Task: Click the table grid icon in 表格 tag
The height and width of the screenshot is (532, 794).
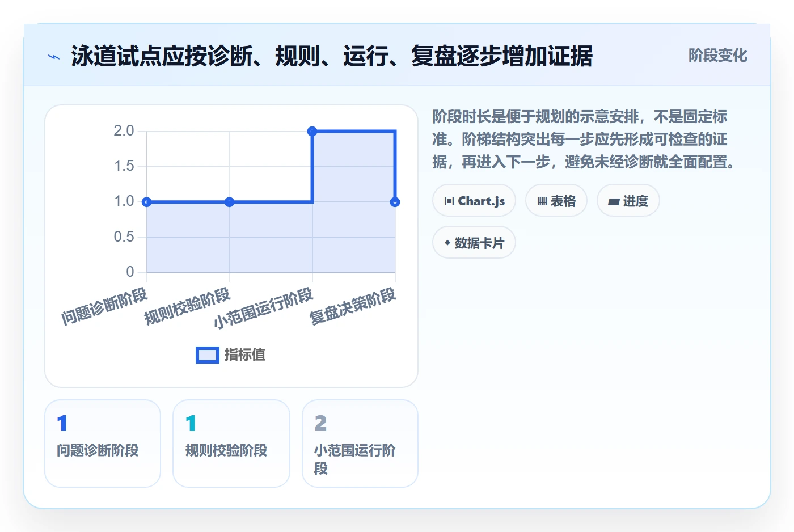Action: pos(542,201)
